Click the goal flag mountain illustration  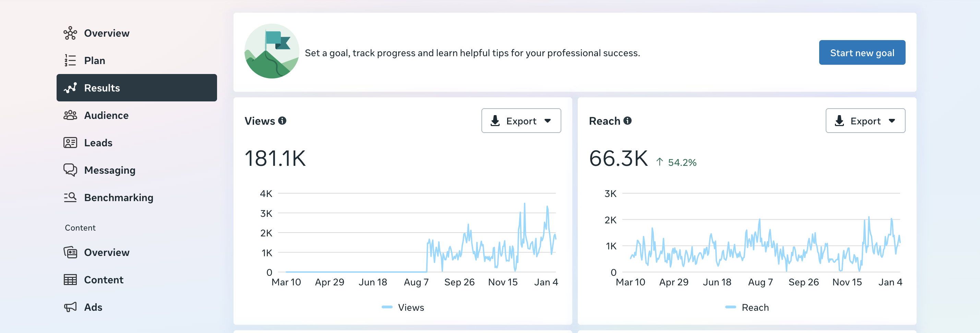272,51
